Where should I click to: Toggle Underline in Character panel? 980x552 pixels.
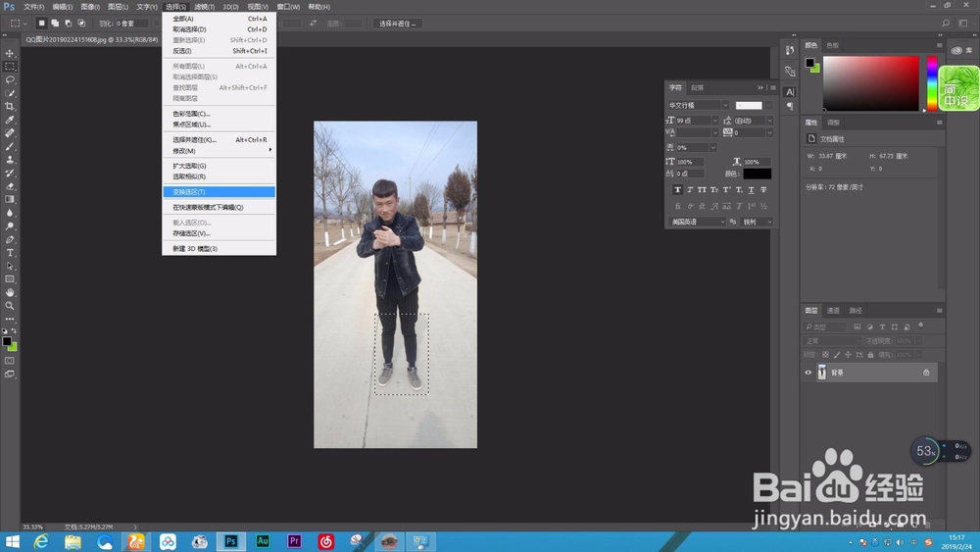pyautogui.click(x=752, y=189)
